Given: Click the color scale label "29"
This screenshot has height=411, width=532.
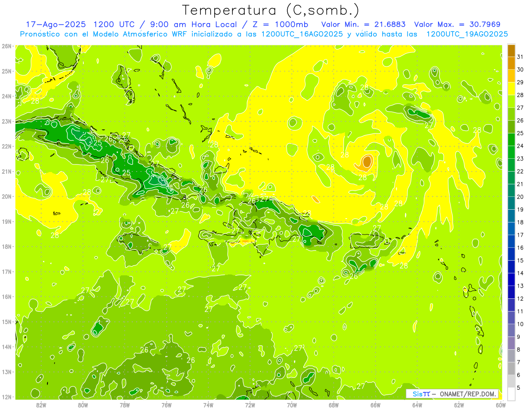Looking at the screenshot, I should click(520, 82).
